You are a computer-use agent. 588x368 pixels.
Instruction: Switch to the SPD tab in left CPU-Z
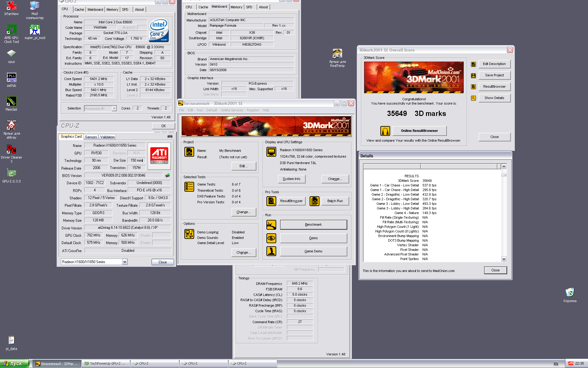point(125,10)
